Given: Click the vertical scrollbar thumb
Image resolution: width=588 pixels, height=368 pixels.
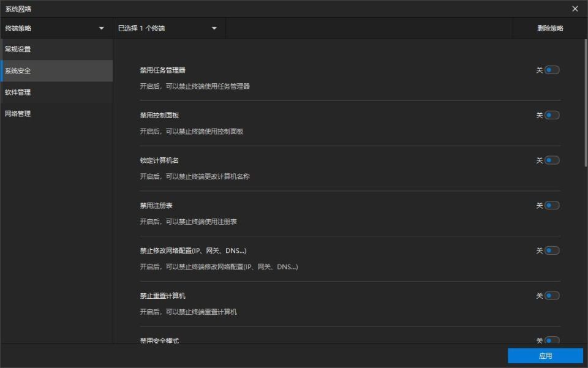Looking at the screenshot, I should pos(586,103).
